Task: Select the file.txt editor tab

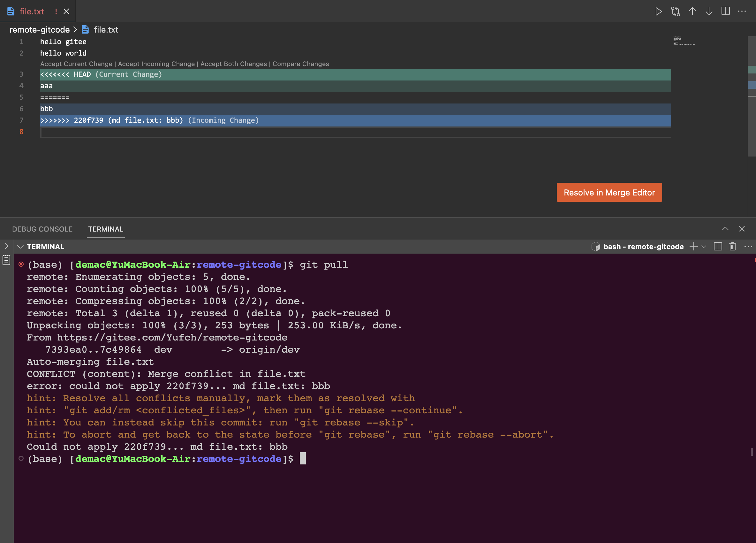Action: point(32,11)
